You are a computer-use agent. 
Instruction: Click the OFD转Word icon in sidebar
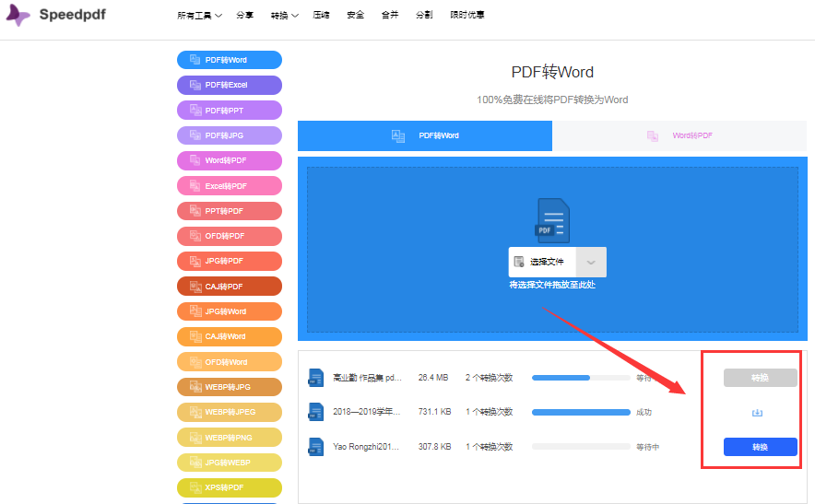click(195, 361)
